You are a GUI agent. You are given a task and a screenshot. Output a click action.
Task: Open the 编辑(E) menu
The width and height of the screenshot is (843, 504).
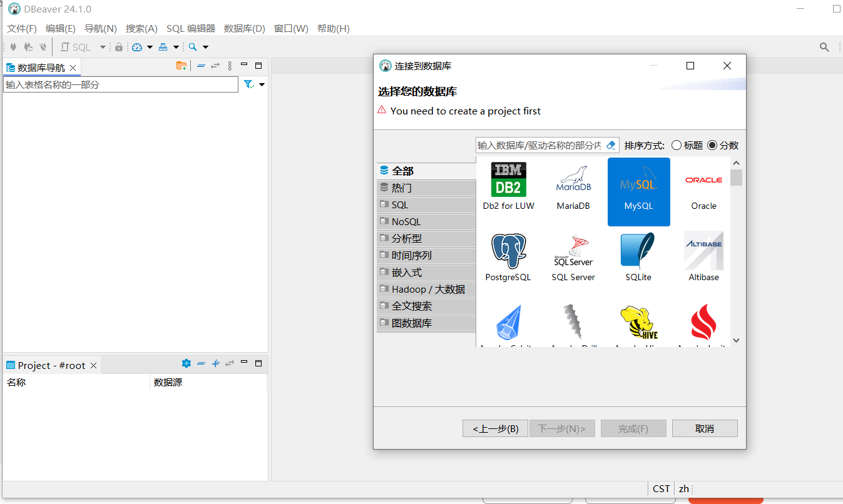pyautogui.click(x=61, y=29)
